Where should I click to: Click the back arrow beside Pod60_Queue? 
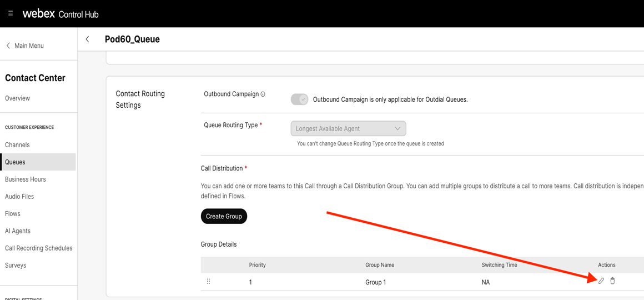(88, 39)
